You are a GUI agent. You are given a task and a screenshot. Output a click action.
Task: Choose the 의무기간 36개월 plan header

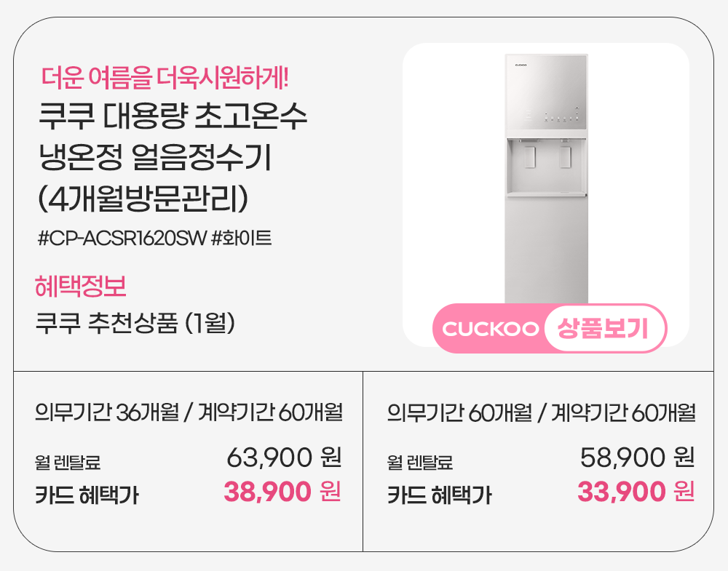(189, 412)
